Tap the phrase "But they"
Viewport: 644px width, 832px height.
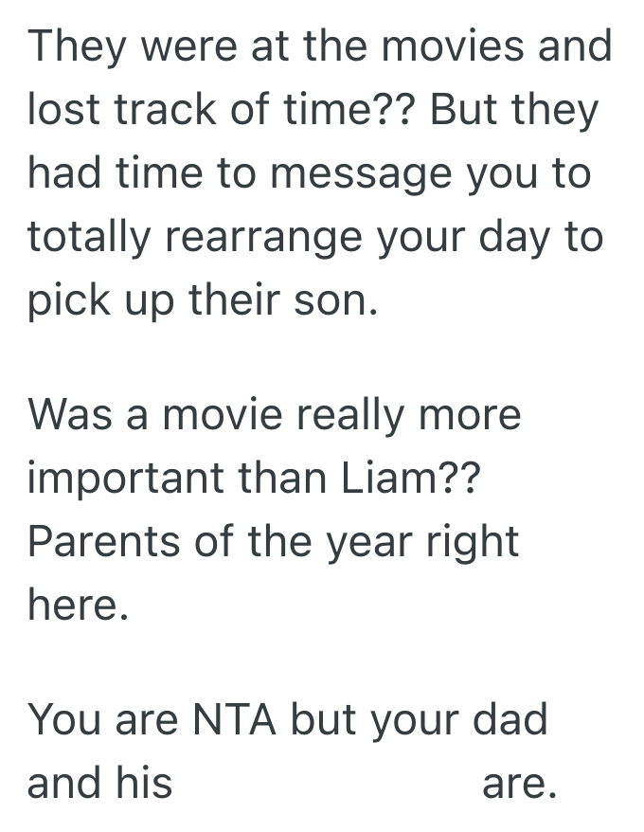tap(513, 110)
